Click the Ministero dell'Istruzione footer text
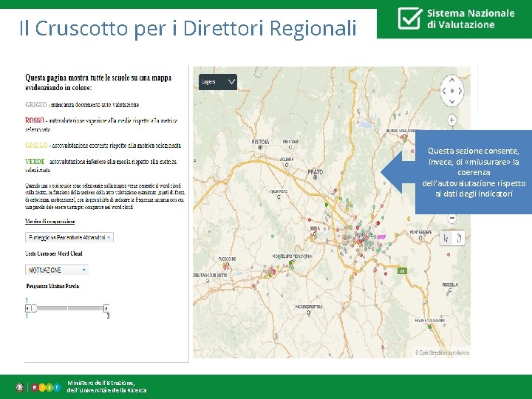 pos(107,386)
